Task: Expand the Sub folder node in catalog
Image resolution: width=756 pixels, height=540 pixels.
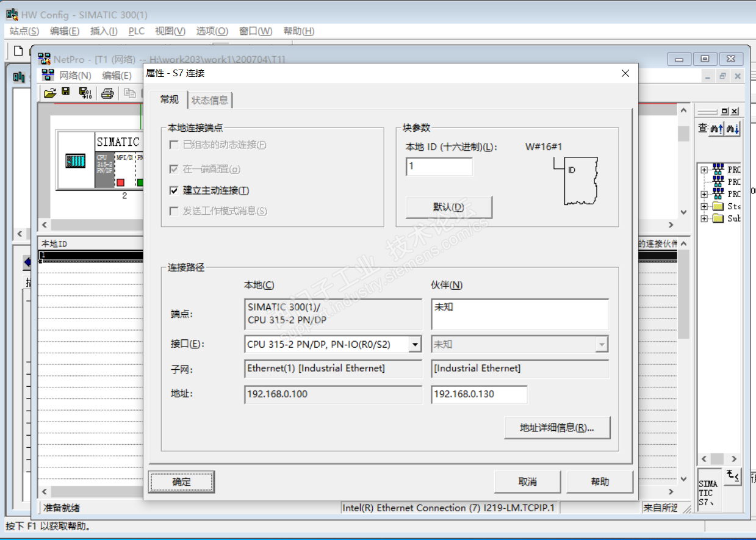Action: tap(704, 218)
